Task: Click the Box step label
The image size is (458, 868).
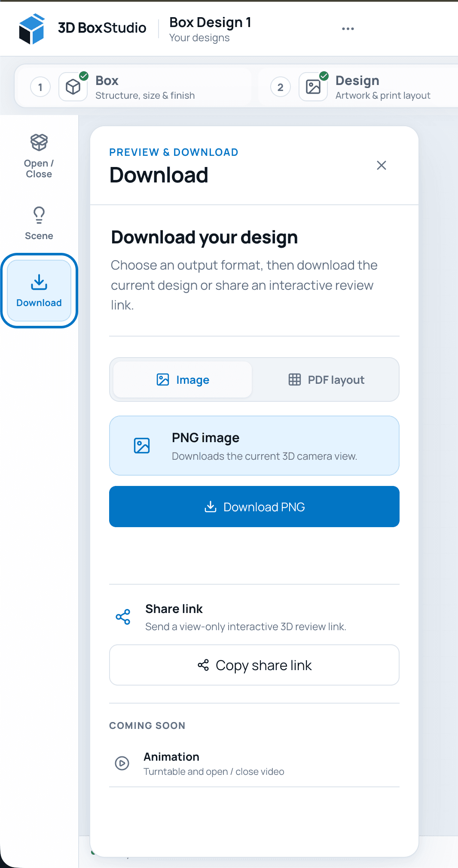Action: [107, 81]
